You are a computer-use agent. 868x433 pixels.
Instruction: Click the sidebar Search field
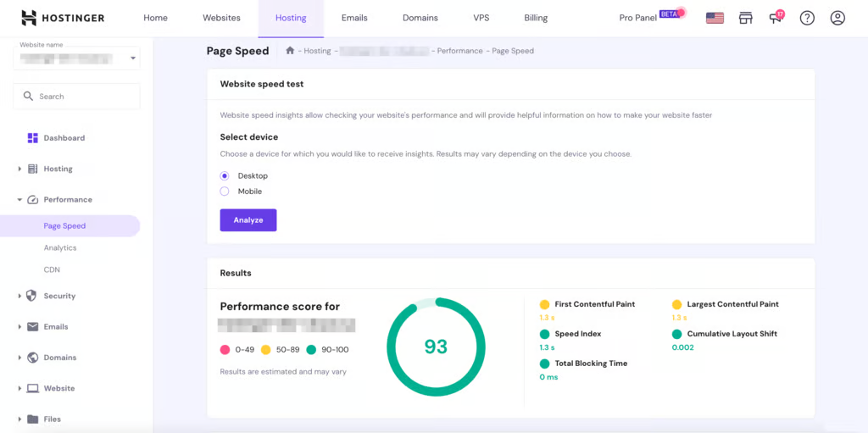[76, 97]
